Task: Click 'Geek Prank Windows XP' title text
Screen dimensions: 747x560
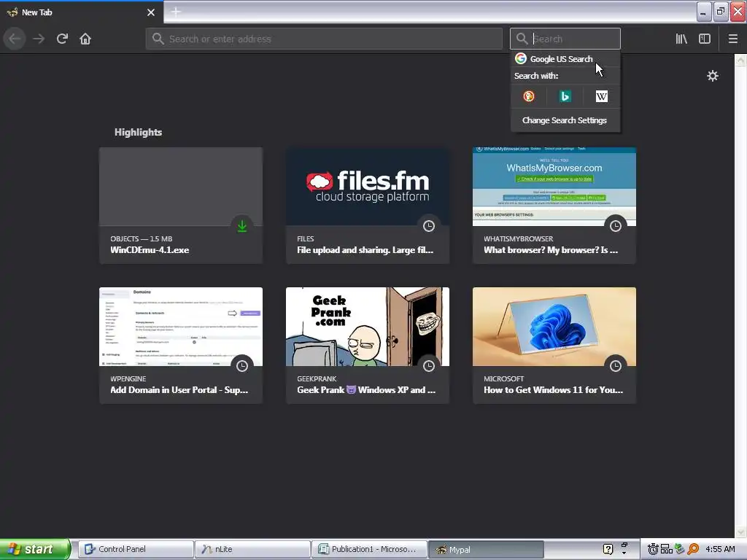Action: [x=366, y=389]
